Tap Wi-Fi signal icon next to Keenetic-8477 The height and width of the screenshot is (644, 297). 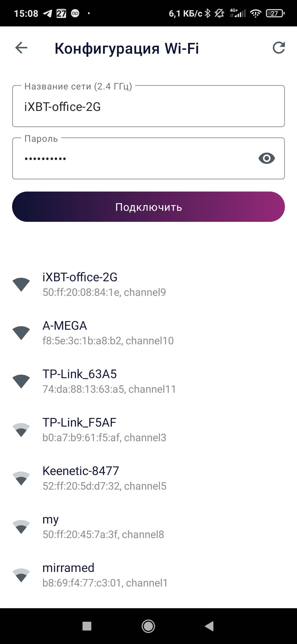click(21, 478)
